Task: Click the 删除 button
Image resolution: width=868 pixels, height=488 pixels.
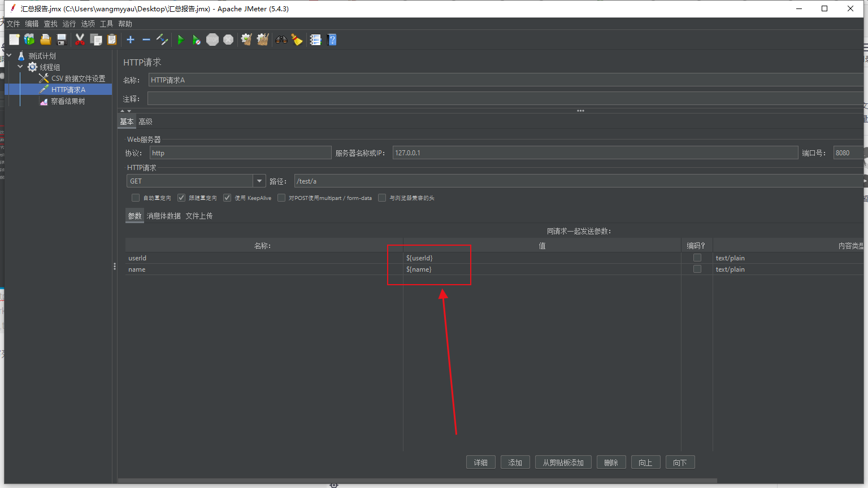Action: click(x=611, y=462)
